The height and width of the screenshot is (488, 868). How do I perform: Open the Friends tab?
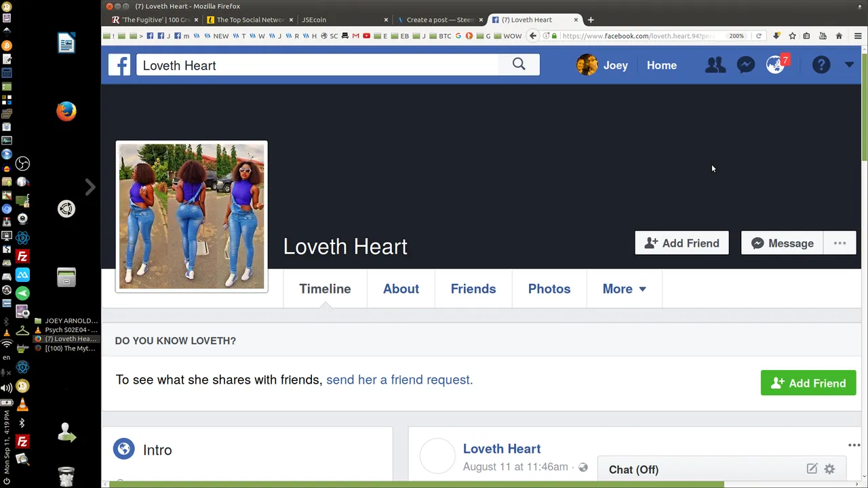[x=473, y=289]
